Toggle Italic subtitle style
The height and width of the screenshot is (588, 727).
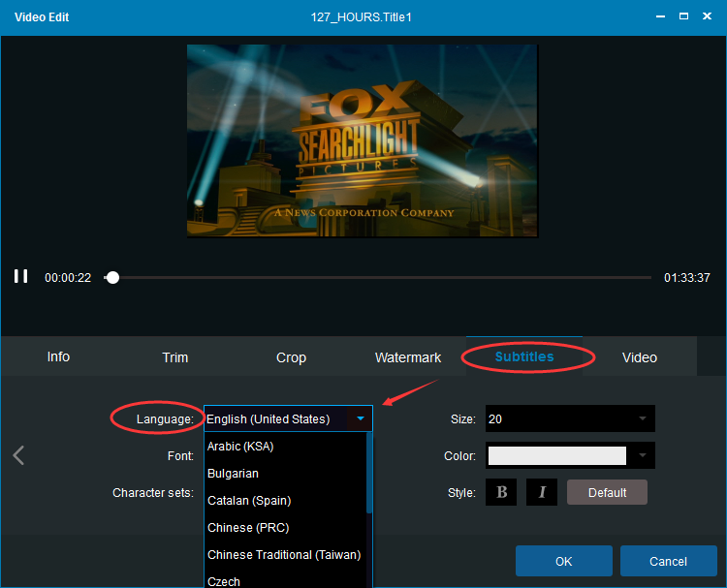pos(542,492)
